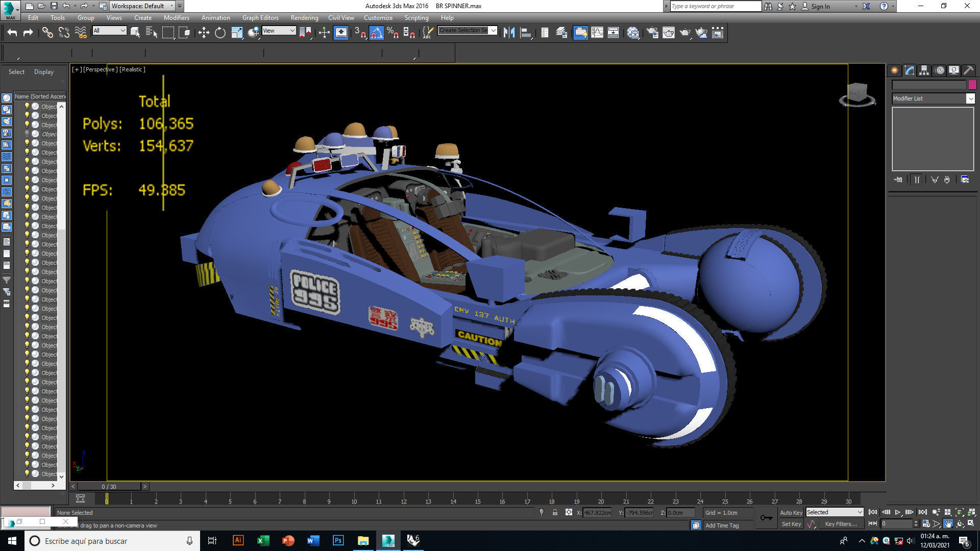The height and width of the screenshot is (551, 980).
Task: Click the keyword search input field
Action: (x=716, y=6)
